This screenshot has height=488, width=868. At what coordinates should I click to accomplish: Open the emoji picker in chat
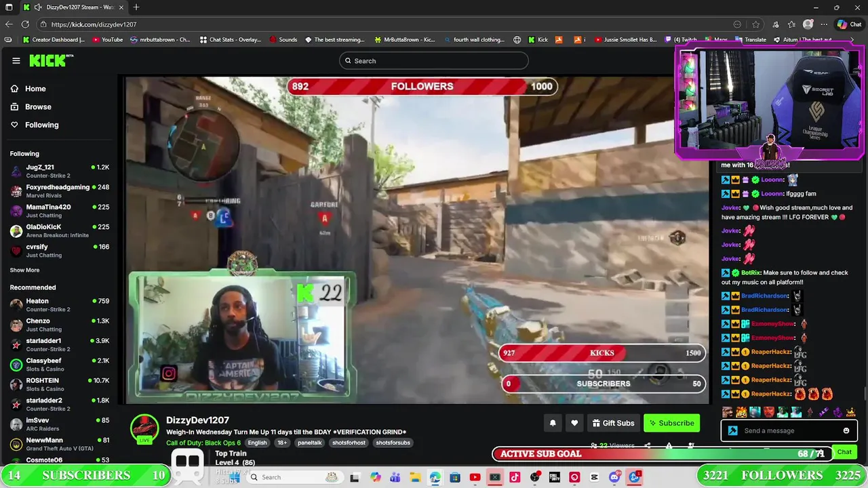[x=846, y=431]
